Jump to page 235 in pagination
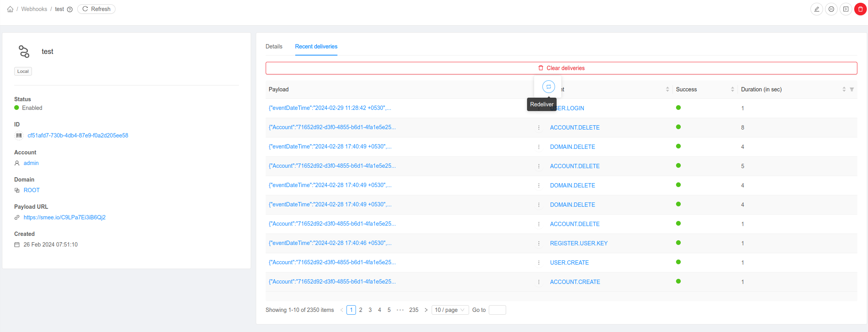This screenshot has width=868, height=332. [414, 310]
